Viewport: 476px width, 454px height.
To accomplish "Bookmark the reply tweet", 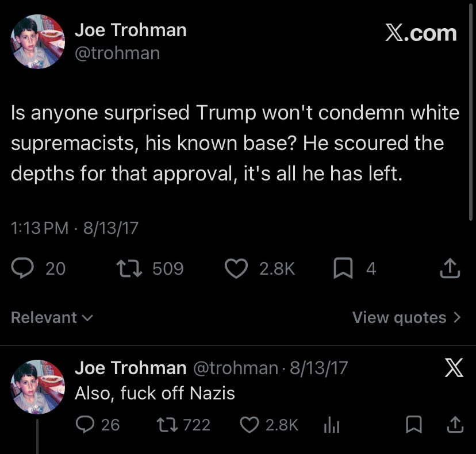I will tap(414, 424).
